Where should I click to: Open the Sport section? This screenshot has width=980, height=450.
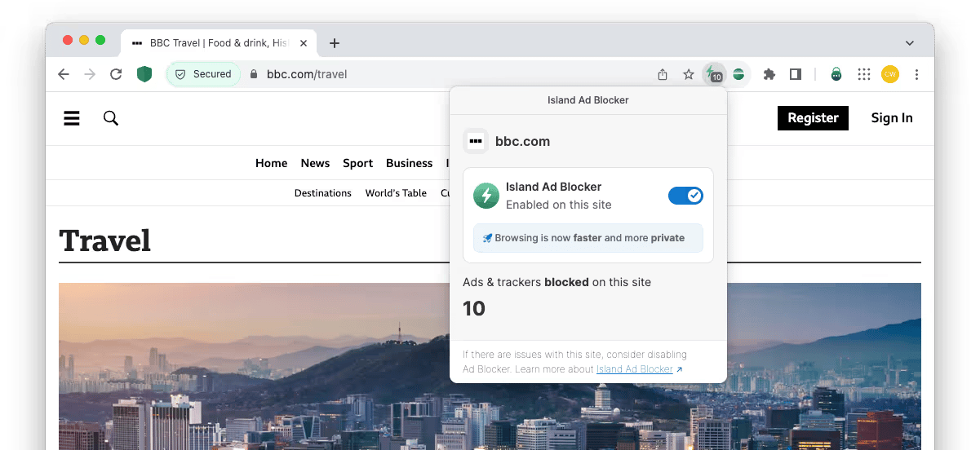357,163
